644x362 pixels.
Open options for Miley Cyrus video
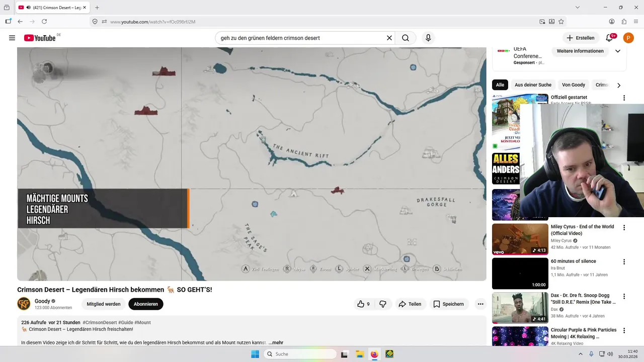click(x=624, y=228)
